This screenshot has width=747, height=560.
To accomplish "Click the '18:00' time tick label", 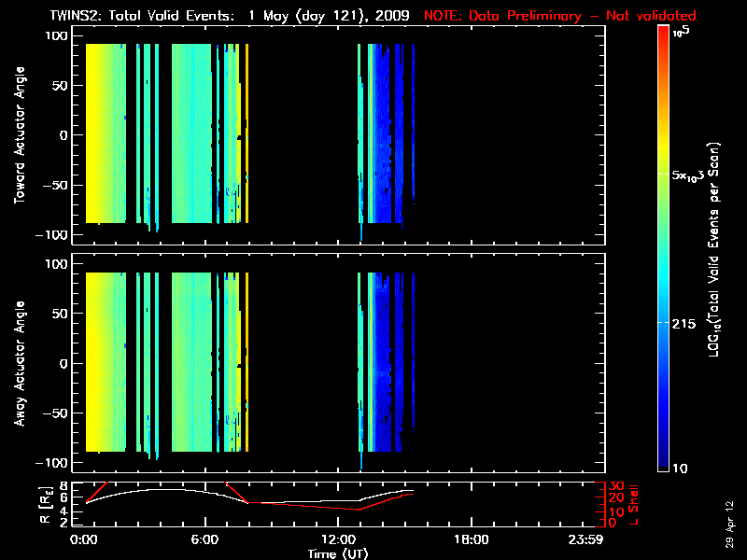I will point(470,539).
